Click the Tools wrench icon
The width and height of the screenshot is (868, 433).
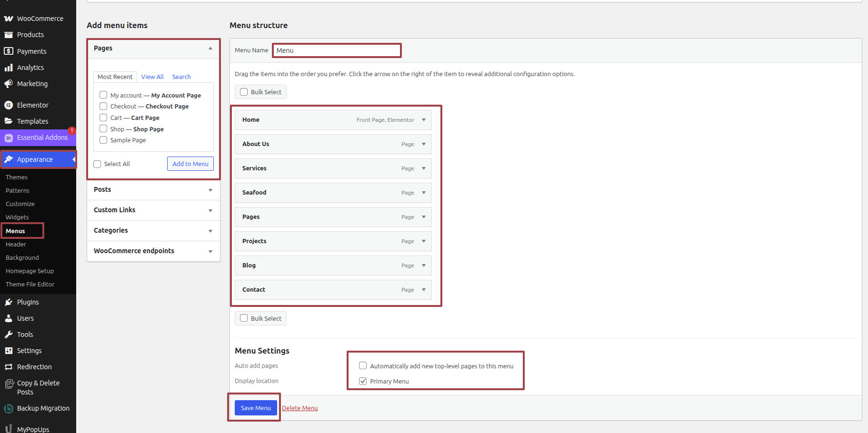(x=9, y=335)
